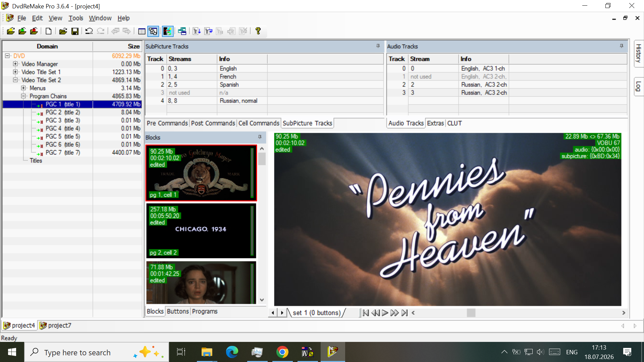644x362 pixels.
Task: Open the yellow-tagged import folder icon
Action: click(11, 31)
